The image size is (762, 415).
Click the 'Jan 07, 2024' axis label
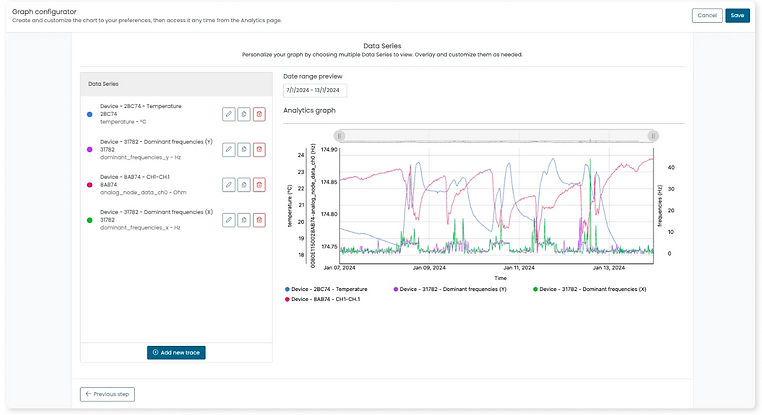339,268
